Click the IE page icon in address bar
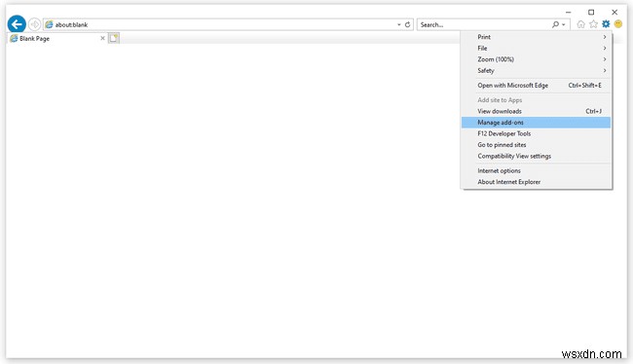 pyautogui.click(x=50, y=24)
